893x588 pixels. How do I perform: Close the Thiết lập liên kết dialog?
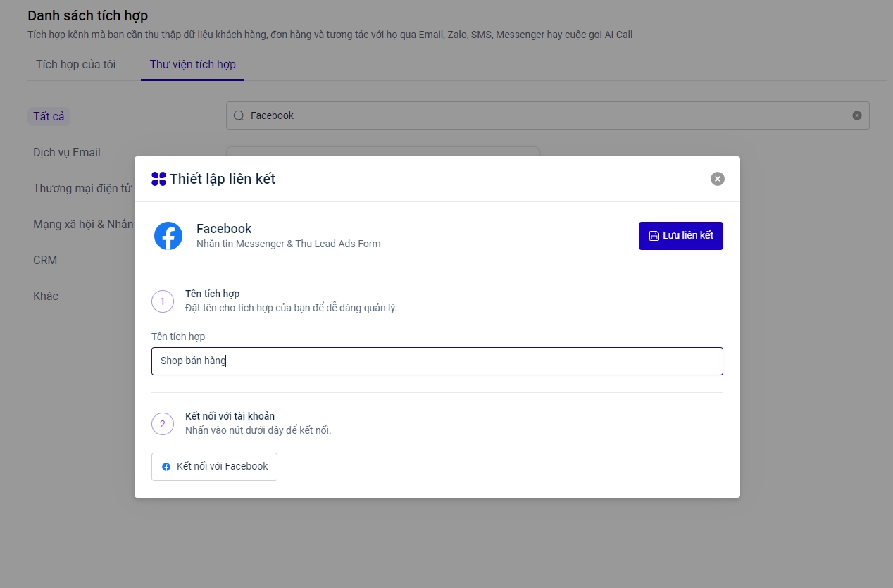(x=717, y=179)
